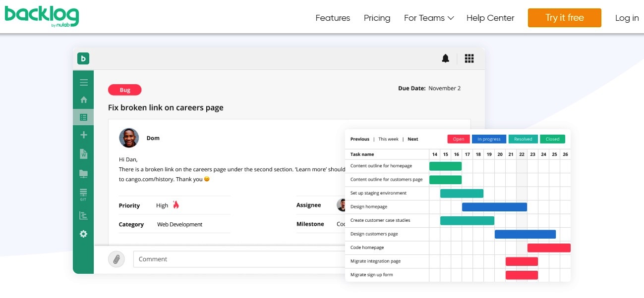The height and width of the screenshot is (298, 644).
Task: Click the notifications bell icon
Action: coord(445,59)
